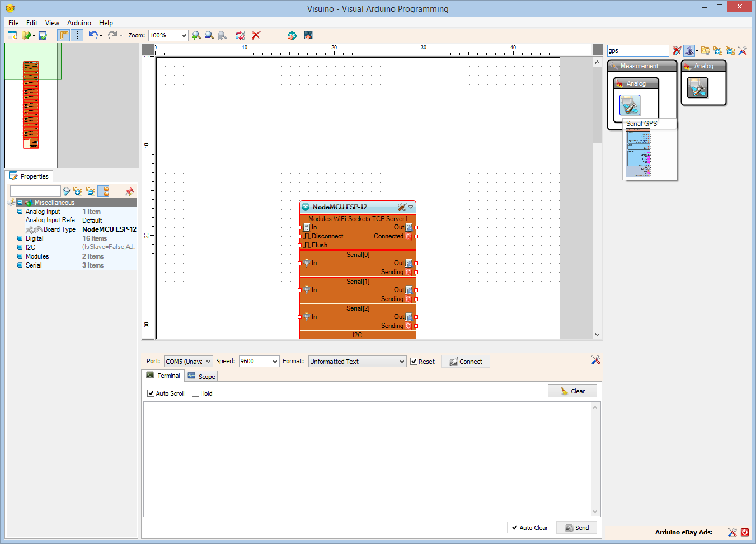Image resolution: width=756 pixels, height=544 pixels.
Task: Open the COM5 Port dropdown
Action: pos(189,362)
